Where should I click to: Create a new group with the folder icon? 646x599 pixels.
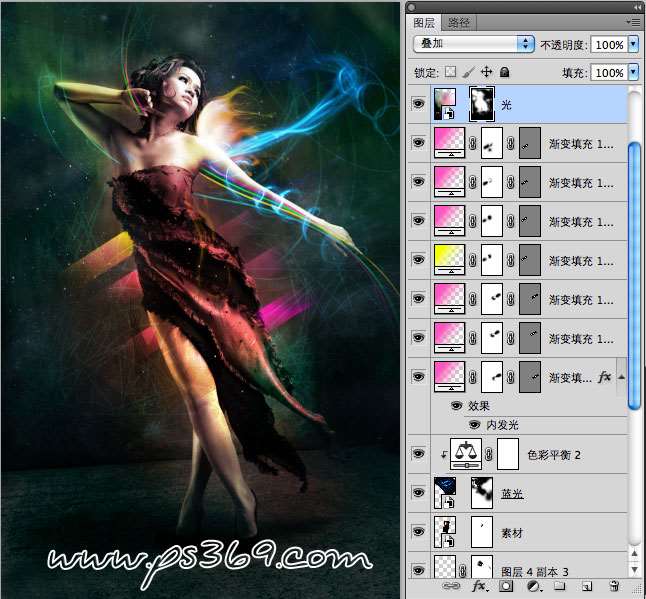559,586
